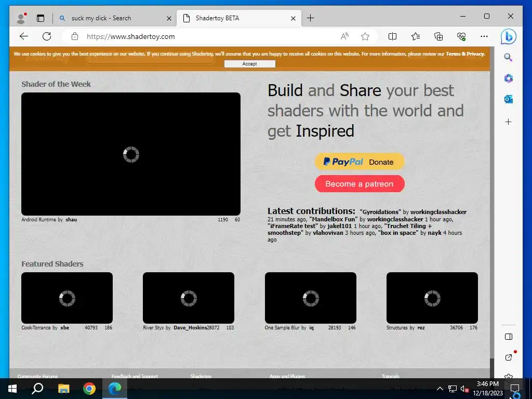Show hidden system tray icons
The image size is (532, 399).
click(x=440, y=389)
